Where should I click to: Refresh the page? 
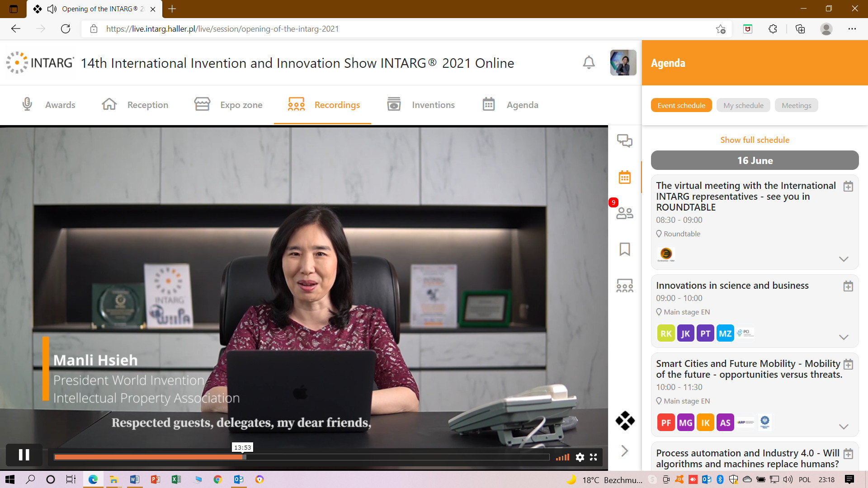coord(66,29)
